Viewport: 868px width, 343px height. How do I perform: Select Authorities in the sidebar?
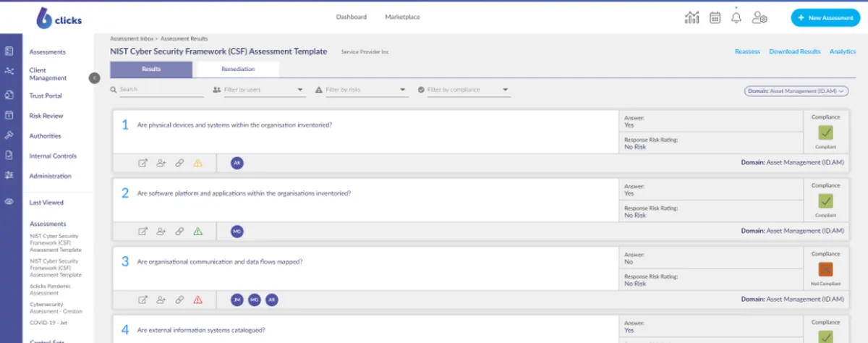click(45, 136)
